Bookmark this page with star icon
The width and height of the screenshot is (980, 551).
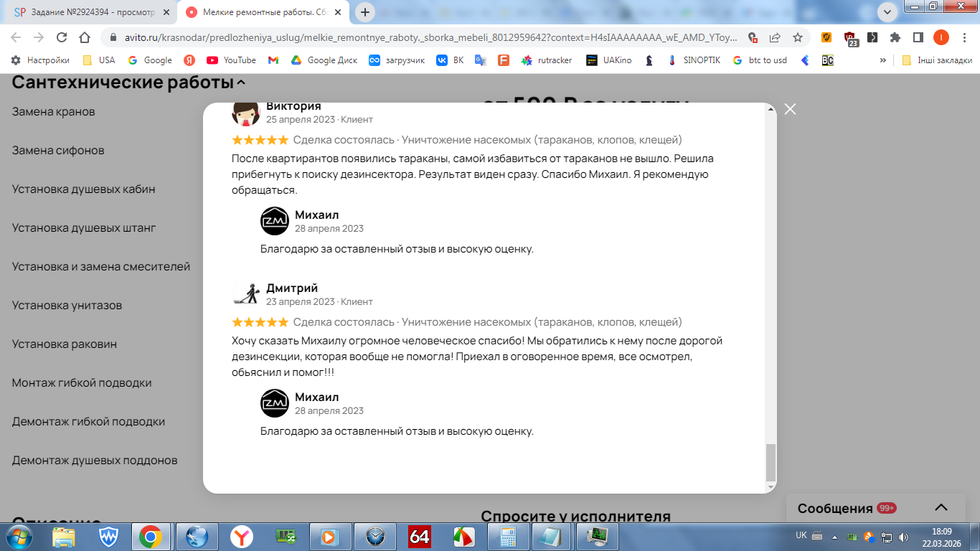click(x=798, y=37)
